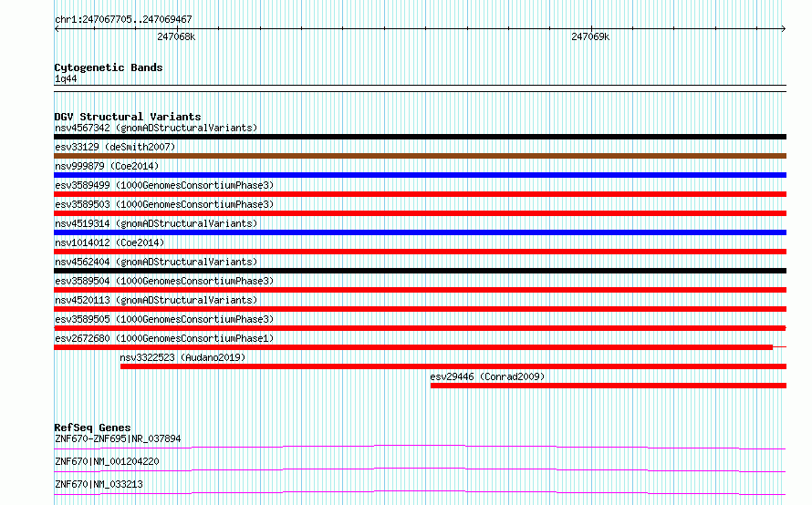Click the 247068k ruler tick label
The width and height of the screenshot is (812, 505).
(176, 36)
